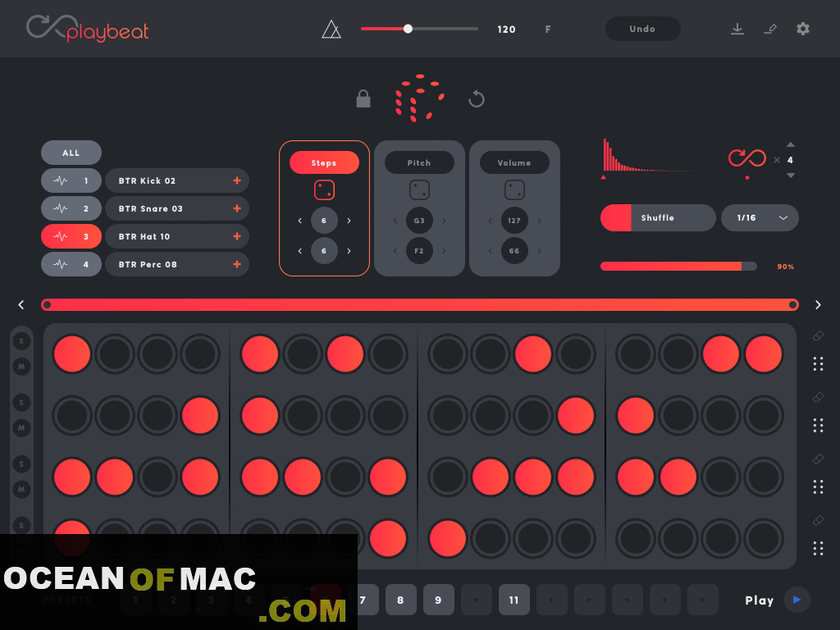Click the 127 volume value
840x630 pixels.
pos(514,221)
